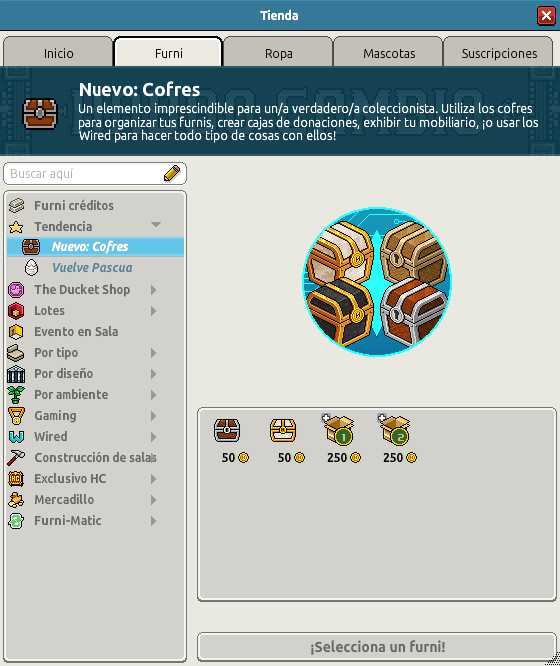Click the Wired category W icon
Image resolution: width=560 pixels, height=666 pixels.
point(17,437)
